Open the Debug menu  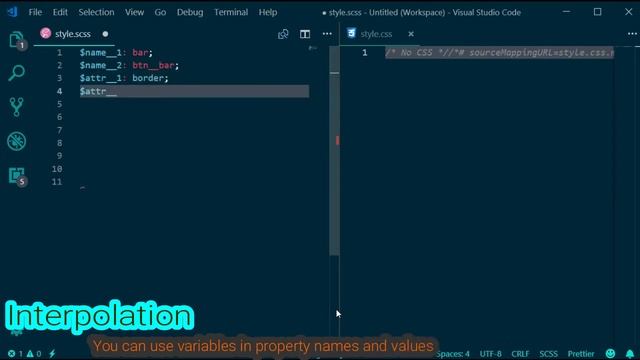(x=190, y=12)
